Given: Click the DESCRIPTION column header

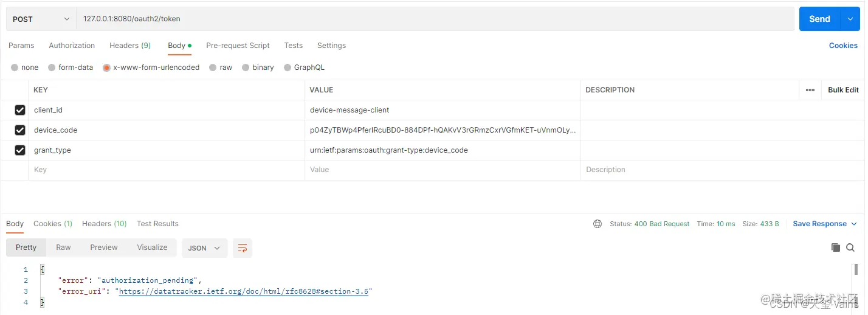Looking at the screenshot, I should (610, 90).
